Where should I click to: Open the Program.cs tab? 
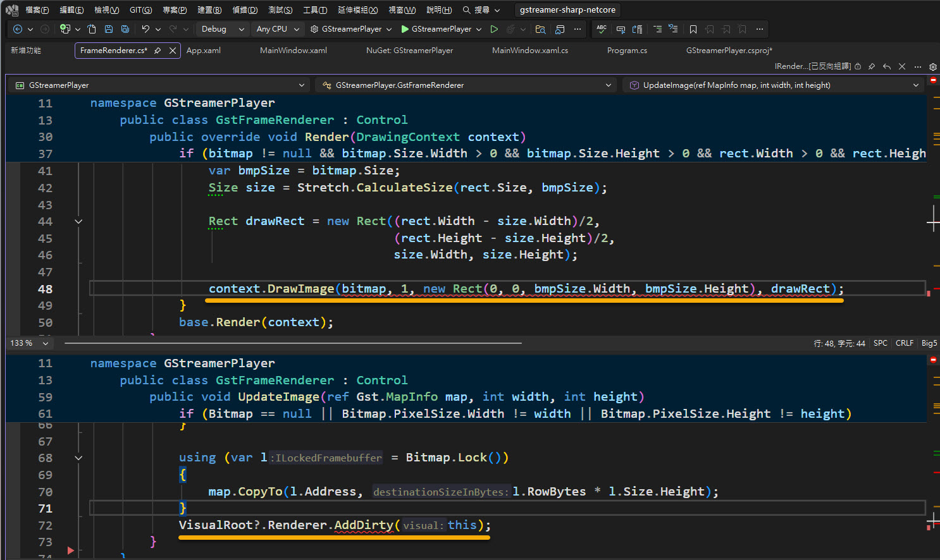tap(626, 51)
